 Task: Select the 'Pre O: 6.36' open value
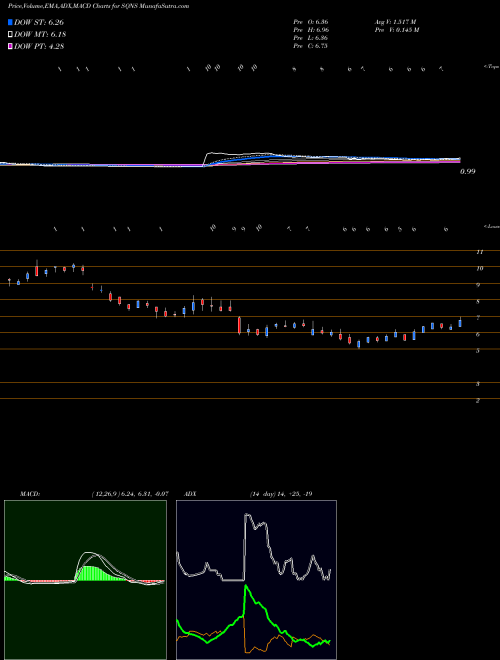tap(311, 22)
